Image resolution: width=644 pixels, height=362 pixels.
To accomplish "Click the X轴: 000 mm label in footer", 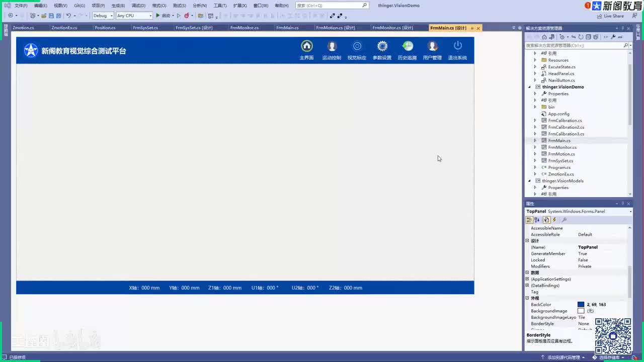I will [144, 288].
